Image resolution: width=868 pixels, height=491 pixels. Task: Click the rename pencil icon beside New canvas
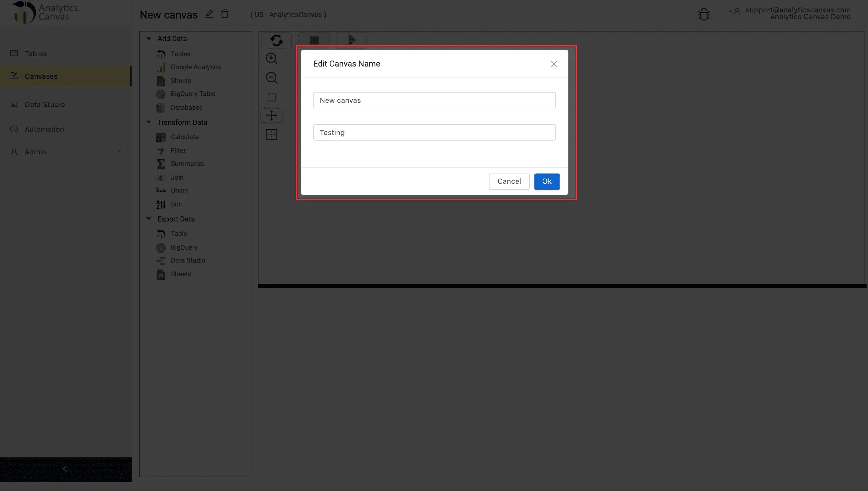pos(209,14)
